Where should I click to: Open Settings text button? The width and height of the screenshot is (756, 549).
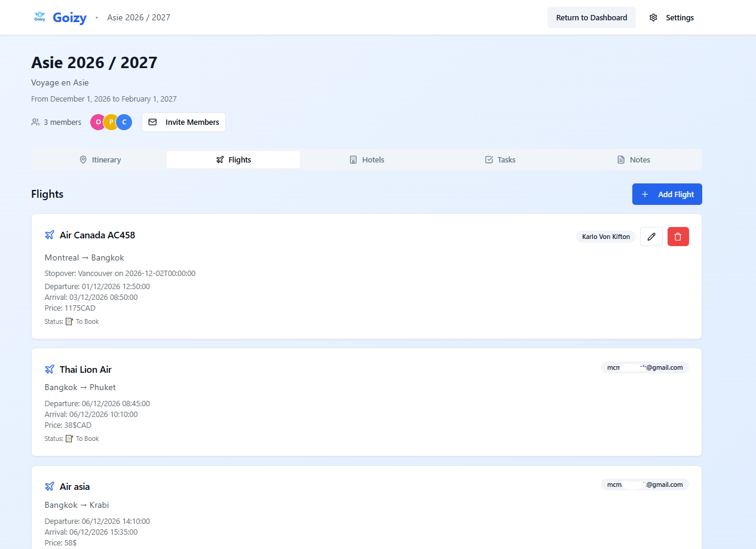coord(672,17)
